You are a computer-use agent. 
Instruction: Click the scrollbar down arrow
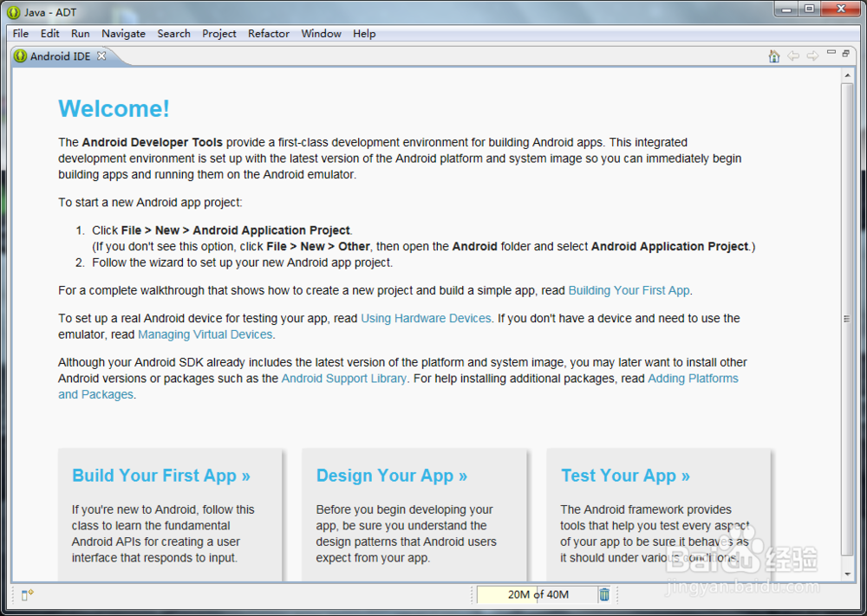coord(847,574)
